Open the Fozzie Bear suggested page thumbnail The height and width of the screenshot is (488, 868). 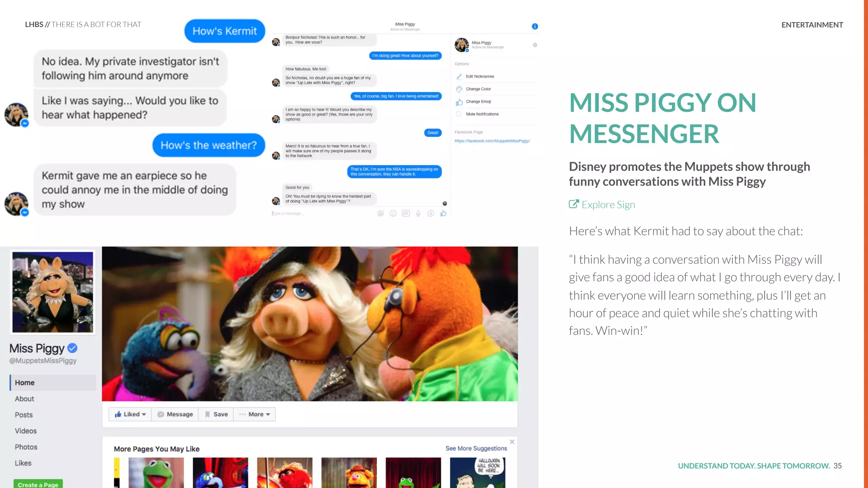tap(349, 473)
